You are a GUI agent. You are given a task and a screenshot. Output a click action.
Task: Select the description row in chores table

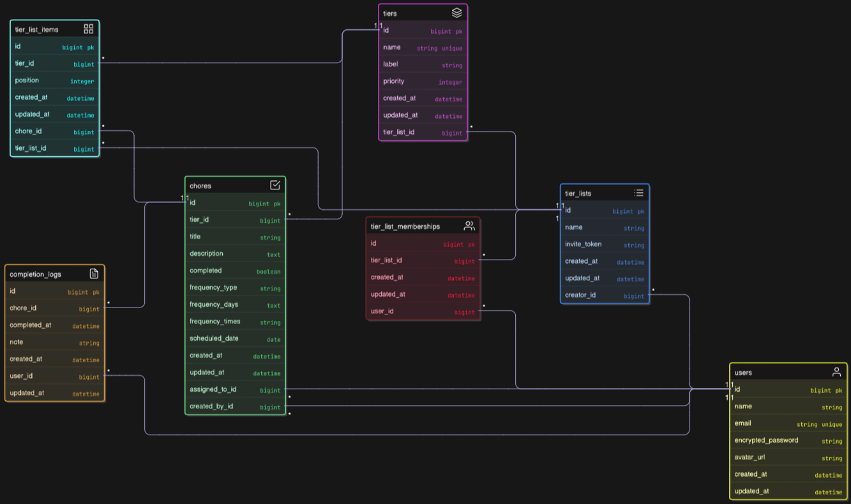pos(236,254)
